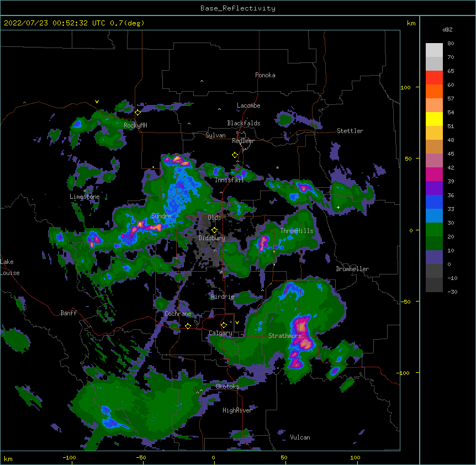476x465 pixels.
Task: Pick the 39-36 dBZ purple legend swatch
Action: 434,188
